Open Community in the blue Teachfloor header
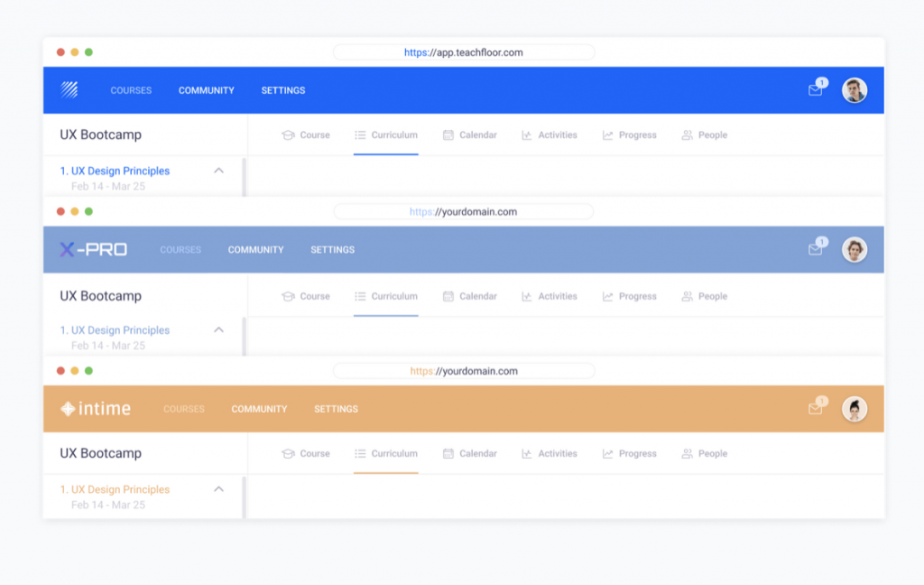924x585 pixels. pos(206,90)
